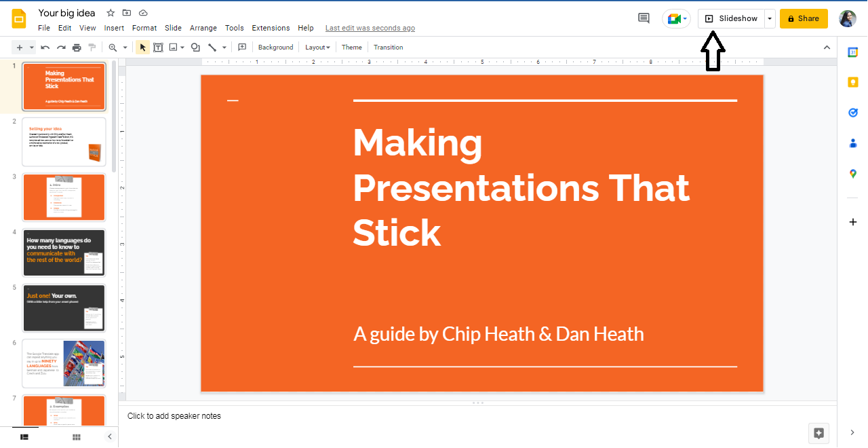Collapse the filmstrip panel with chevron
This screenshot has height=448, width=868.
coord(110,437)
